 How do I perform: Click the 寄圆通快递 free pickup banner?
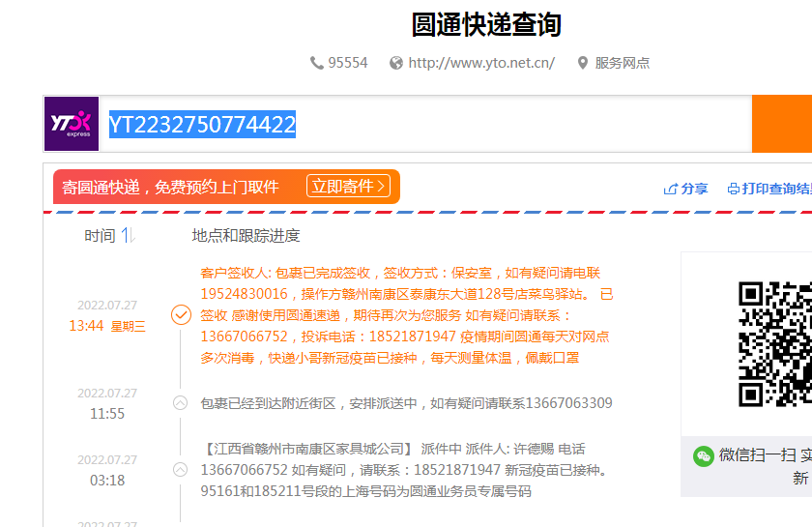226,187
